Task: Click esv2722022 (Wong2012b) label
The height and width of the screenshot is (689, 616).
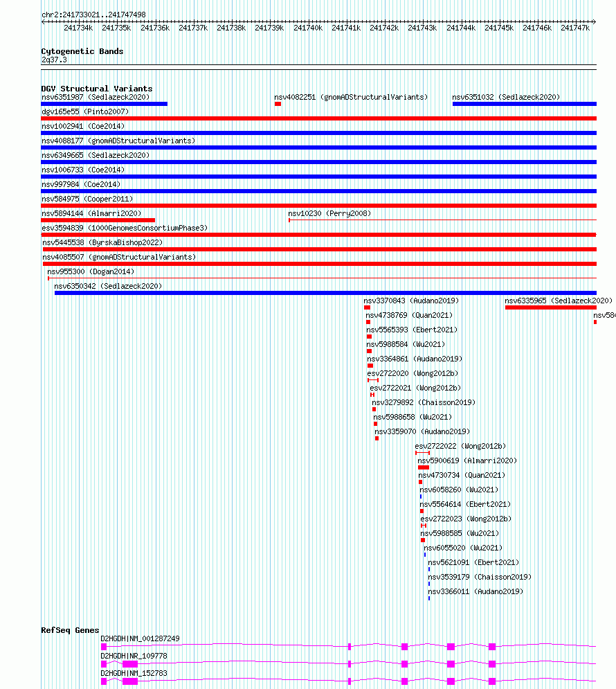Action: [460, 445]
